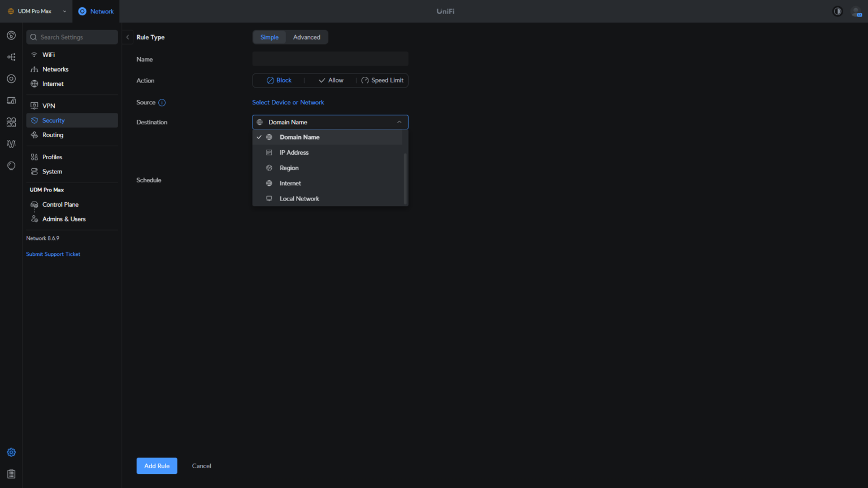Click the Search Settings input field
This screenshot has width=868, height=488.
[72, 37]
